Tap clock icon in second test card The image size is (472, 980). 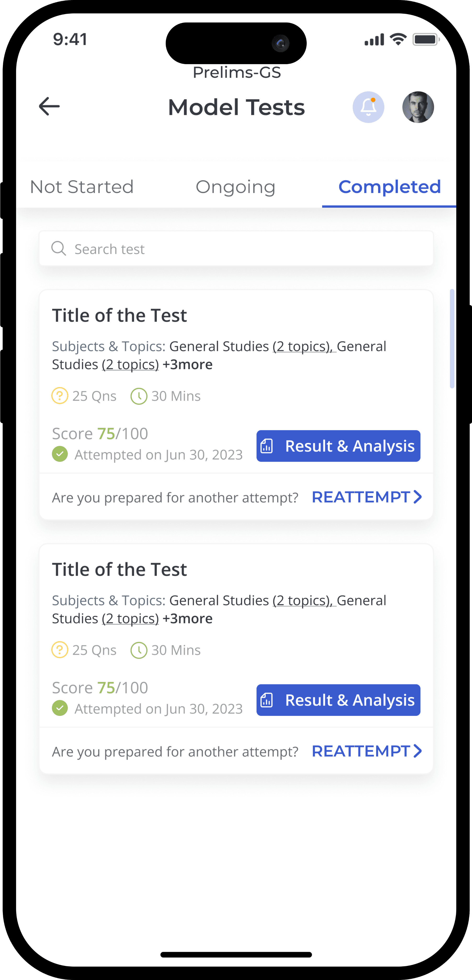point(139,650)
